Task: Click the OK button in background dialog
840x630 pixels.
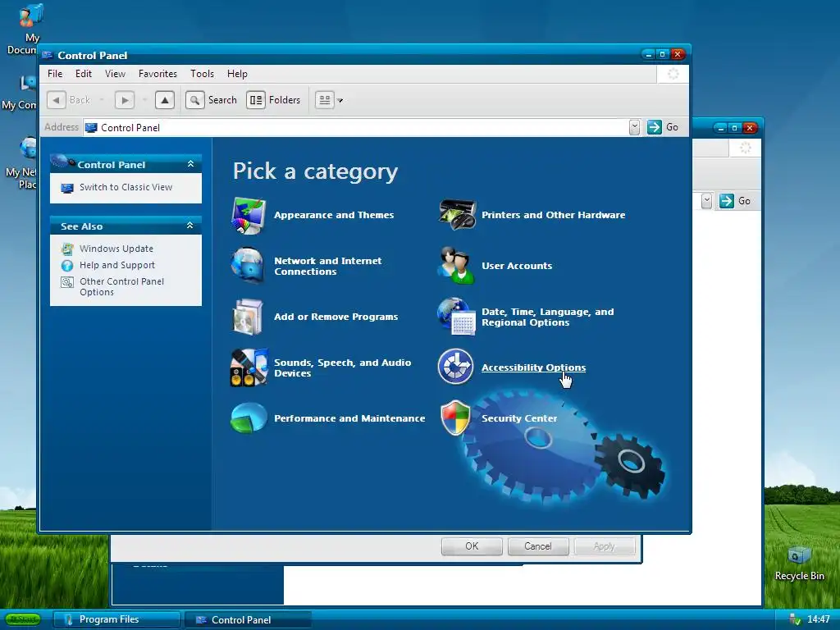Action: [472, 546]
